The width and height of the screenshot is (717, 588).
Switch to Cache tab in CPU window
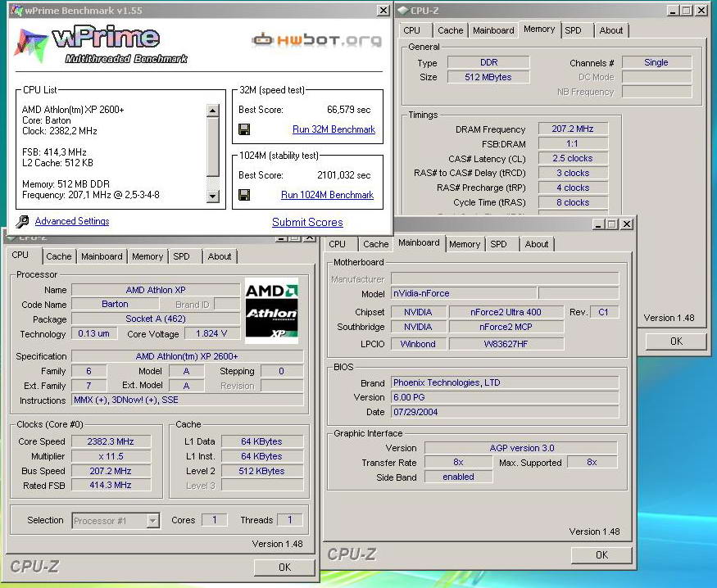pyautogui.click(x=58, y=256)
